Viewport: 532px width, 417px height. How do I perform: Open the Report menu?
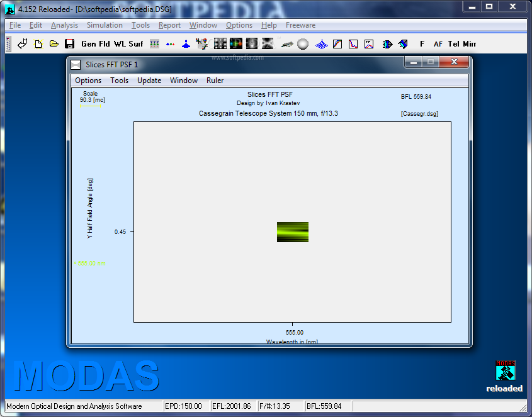click(169, 25)
